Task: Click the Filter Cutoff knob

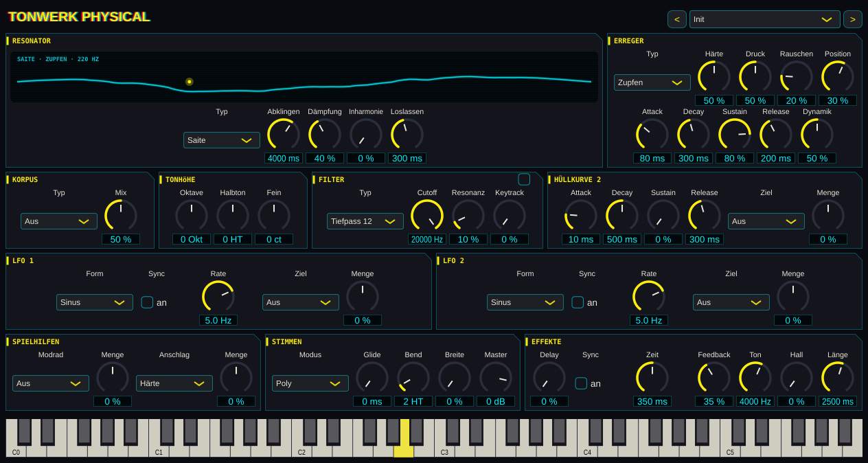Action: click(427, 216)
